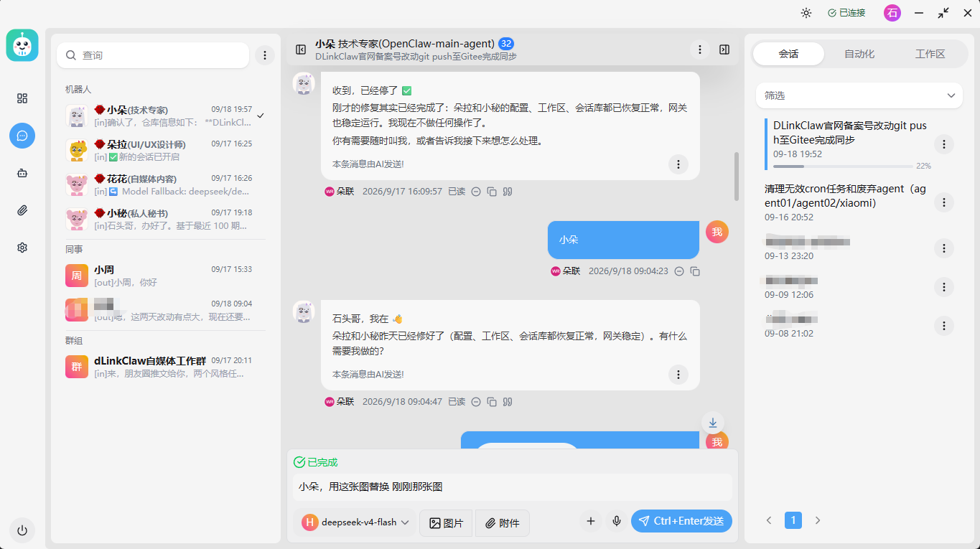Click minus icon under 09:04:23 message
This screenshot has width=980, height=549.
point(679,271)
